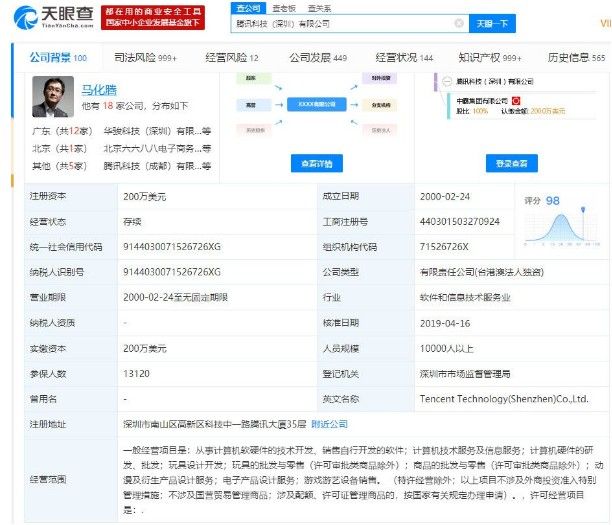Screen dimensions: 612x525
Task: Click the 广东（共12家） region label
Action: (62, 131)
